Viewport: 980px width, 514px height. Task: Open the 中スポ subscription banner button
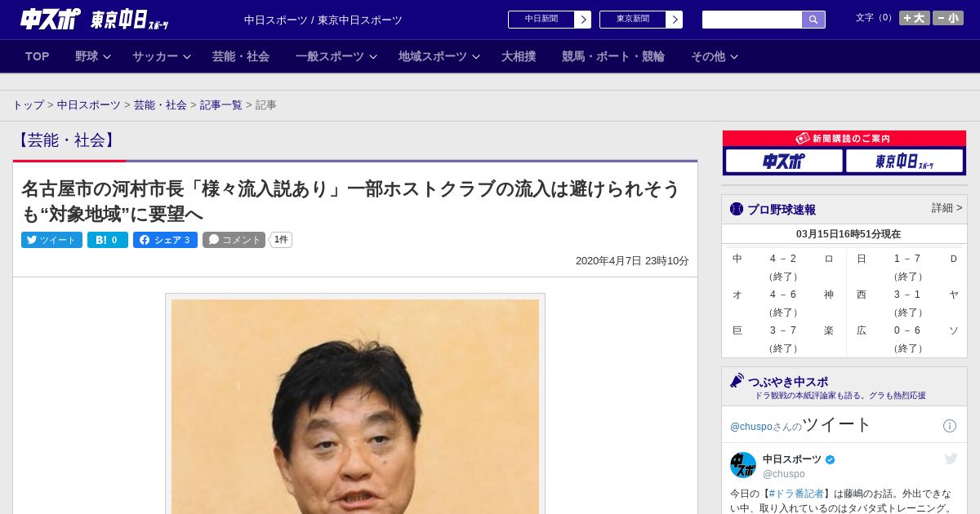click(x=784, y=161)
